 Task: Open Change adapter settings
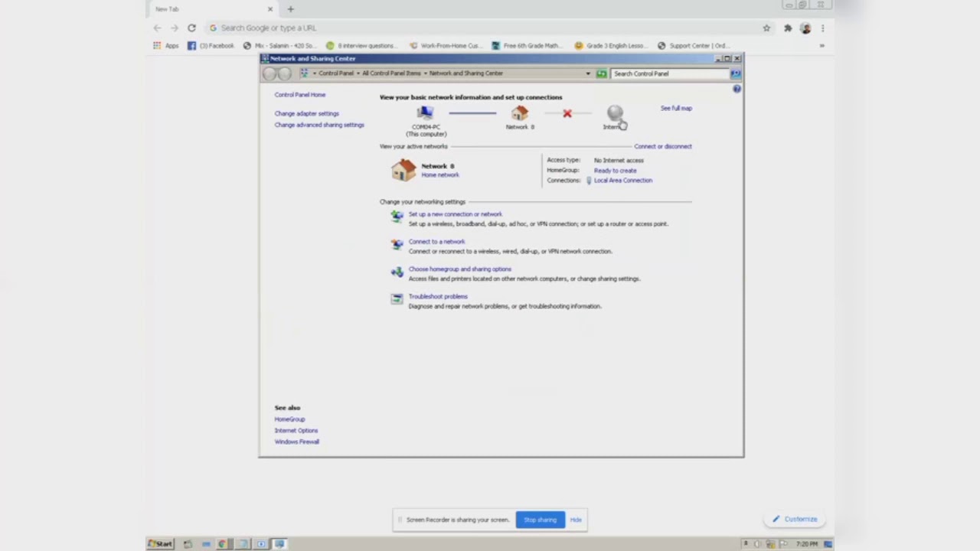click(x=306, y=113)
